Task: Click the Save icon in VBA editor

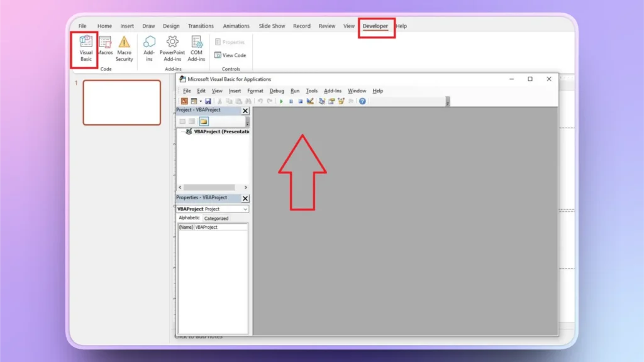Action: click(208, 101)
